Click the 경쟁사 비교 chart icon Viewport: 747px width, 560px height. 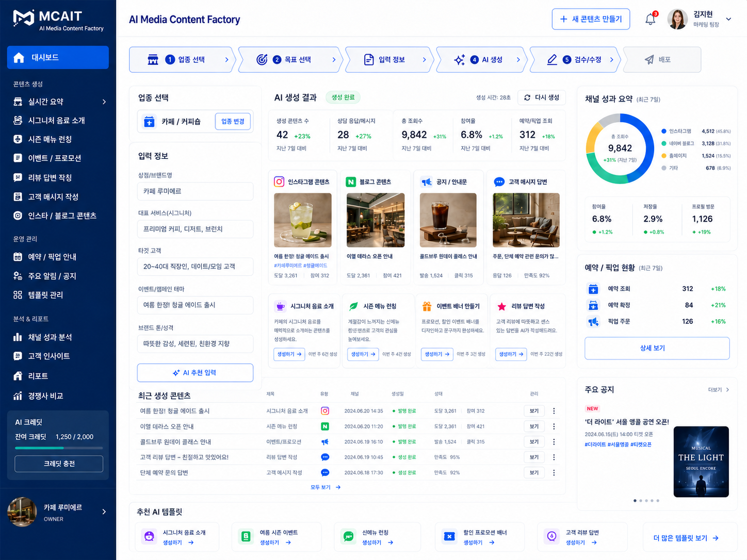coord(18,396)
